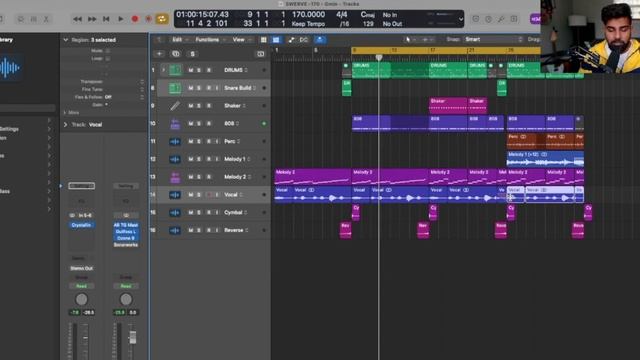The height and width of the screenshot is (360, 640).
Task: Click the highlighted list view icon
Action: [x=276, y=40]
